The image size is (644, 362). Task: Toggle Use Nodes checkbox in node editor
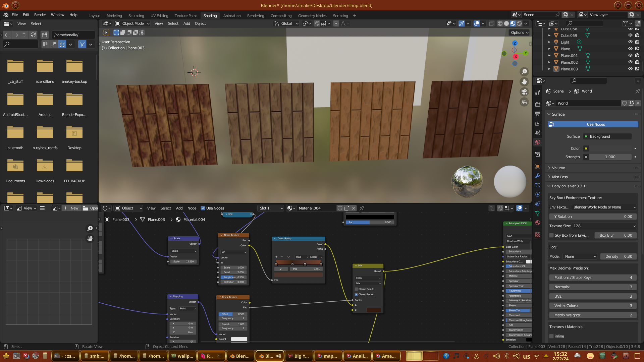click(203, 208)
